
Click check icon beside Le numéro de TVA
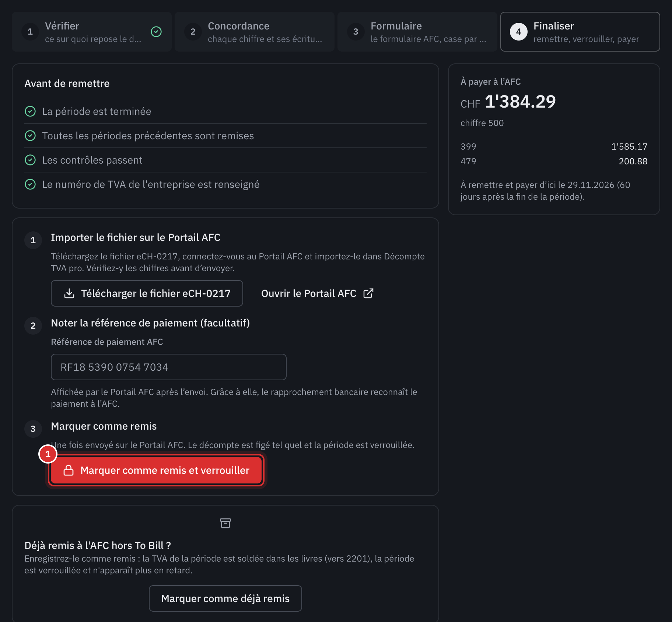[30, 184]
